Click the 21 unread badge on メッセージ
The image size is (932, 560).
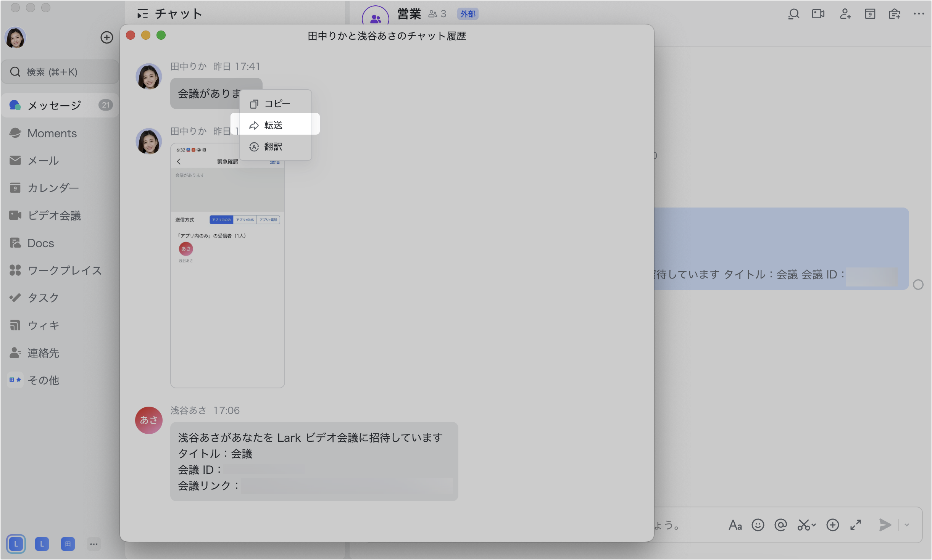pyautogui.click(x=106, y=105)
